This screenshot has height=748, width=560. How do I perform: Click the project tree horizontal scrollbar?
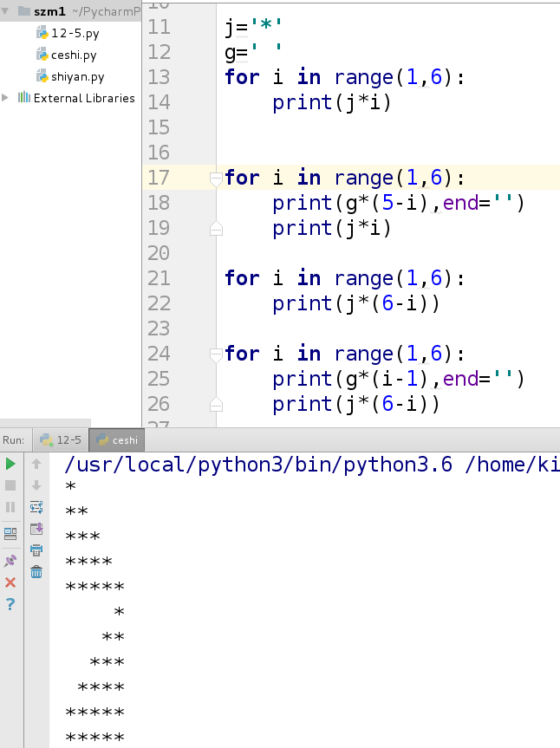point(45,423)
